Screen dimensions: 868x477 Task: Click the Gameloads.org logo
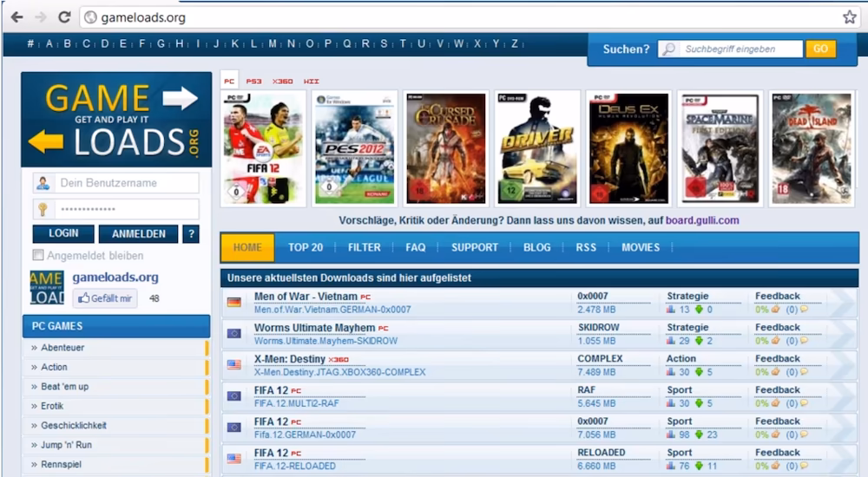(116, 119)
